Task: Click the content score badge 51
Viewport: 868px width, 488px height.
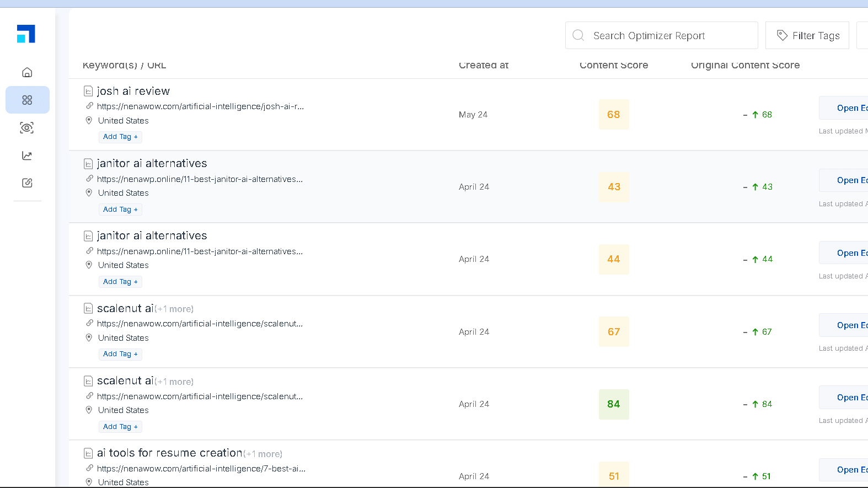Action: pos(614,475)
